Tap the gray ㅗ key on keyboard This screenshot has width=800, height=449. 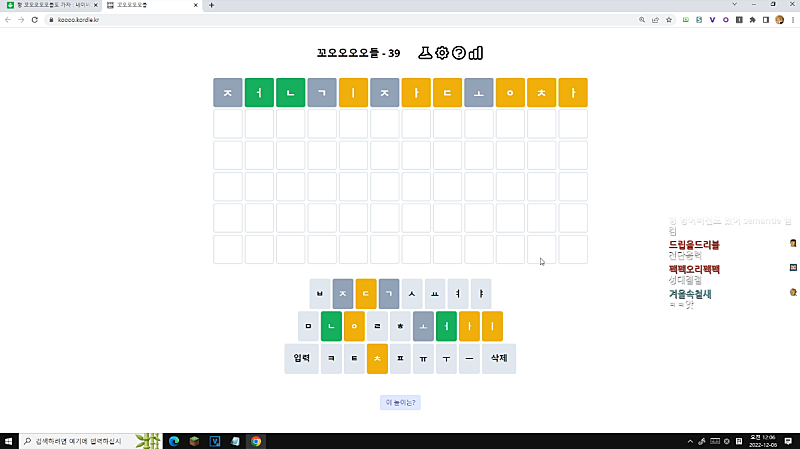[423, 326]
